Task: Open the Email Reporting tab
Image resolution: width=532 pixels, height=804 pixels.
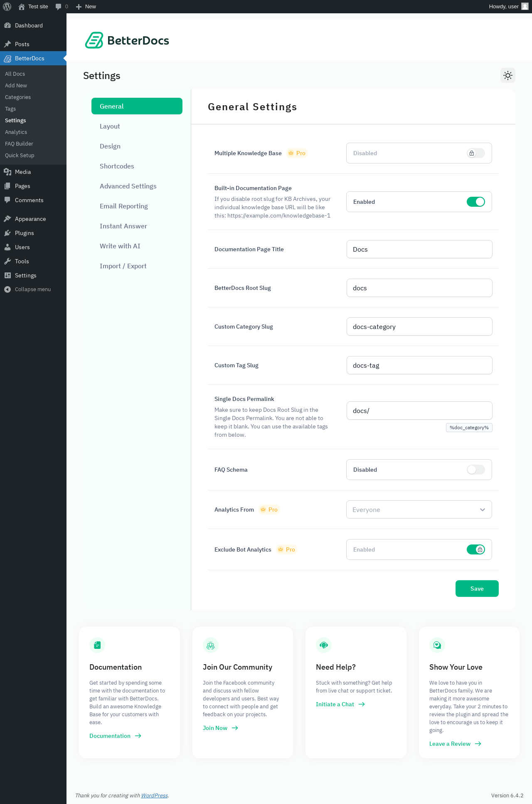Action: pyautogui.click(x=137, y=206)
